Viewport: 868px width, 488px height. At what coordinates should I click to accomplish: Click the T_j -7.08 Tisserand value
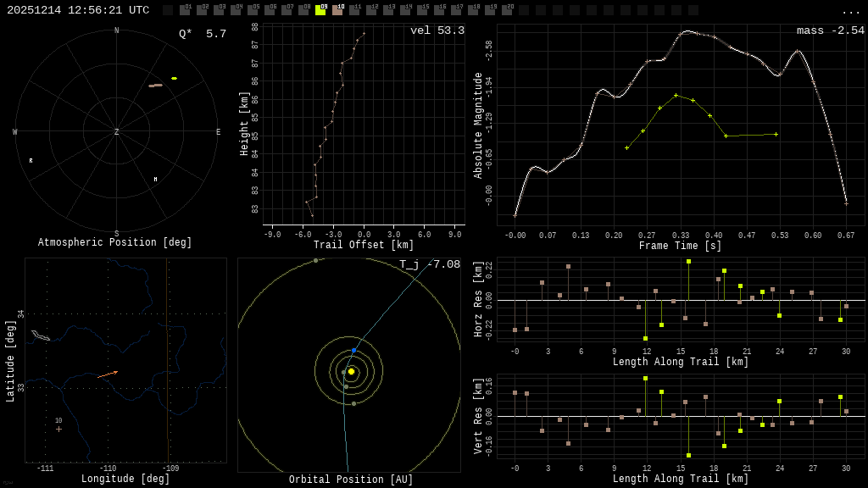click(430, 264)
